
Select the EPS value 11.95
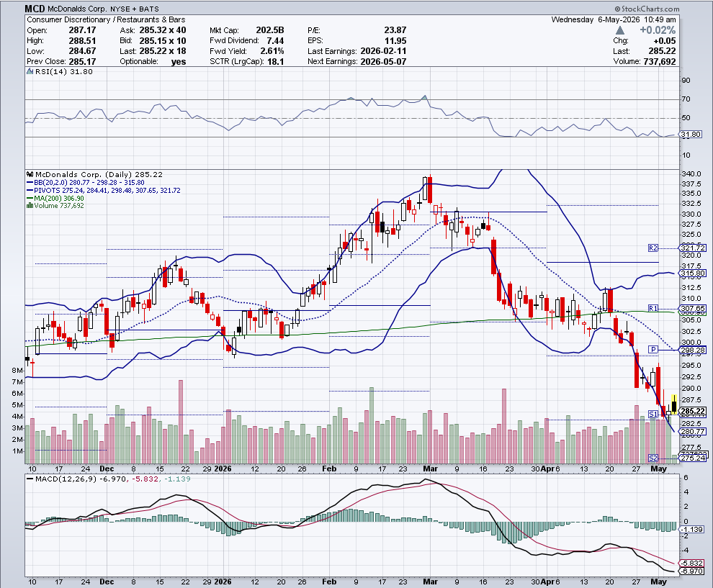pos(395,40)
